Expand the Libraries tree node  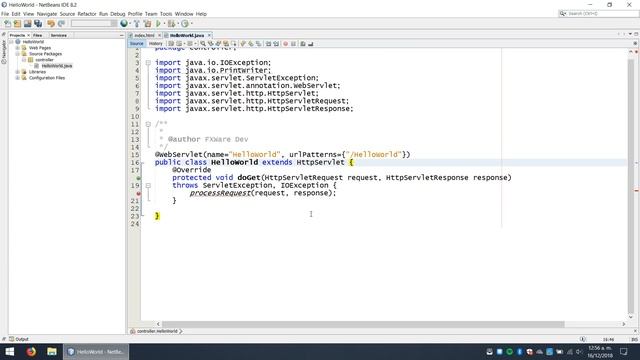(x=18, y=72)
